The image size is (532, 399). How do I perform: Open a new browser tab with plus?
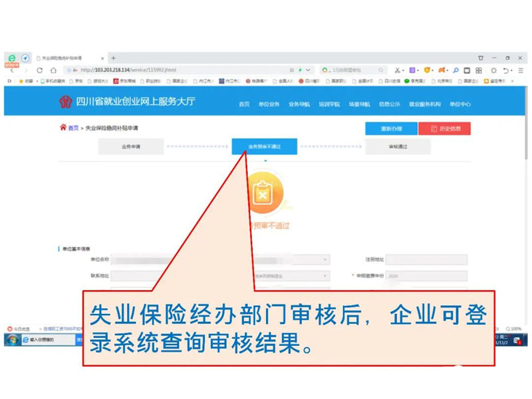(x=113, y=58)
